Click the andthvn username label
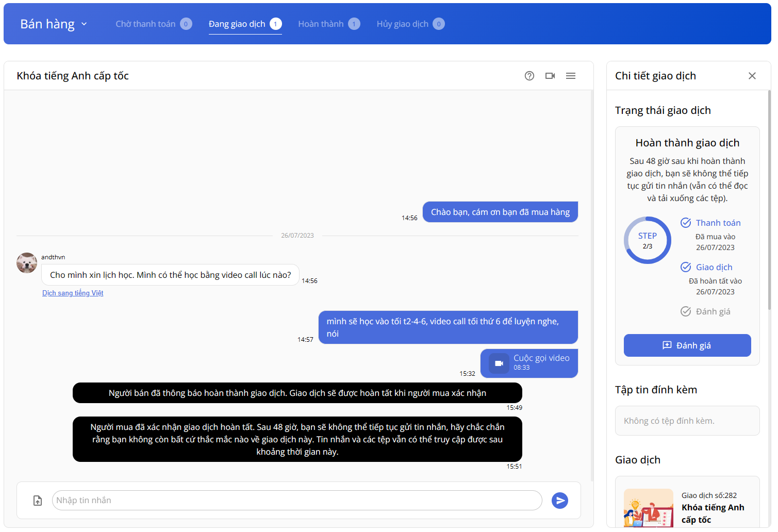Screen dimensions: 778x532 pyautogui.click(x=53, y=257)
